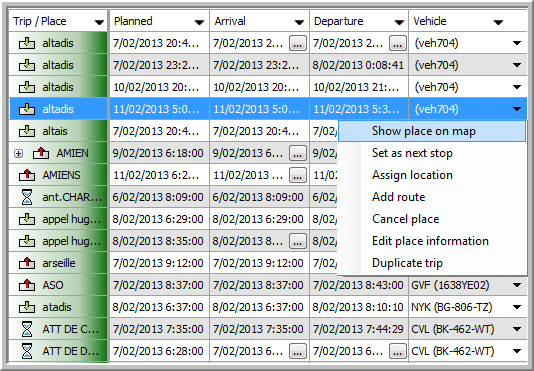This screenshot has height=371, width=534.
Task: Open Edit place information
Action: coord(432,241)
